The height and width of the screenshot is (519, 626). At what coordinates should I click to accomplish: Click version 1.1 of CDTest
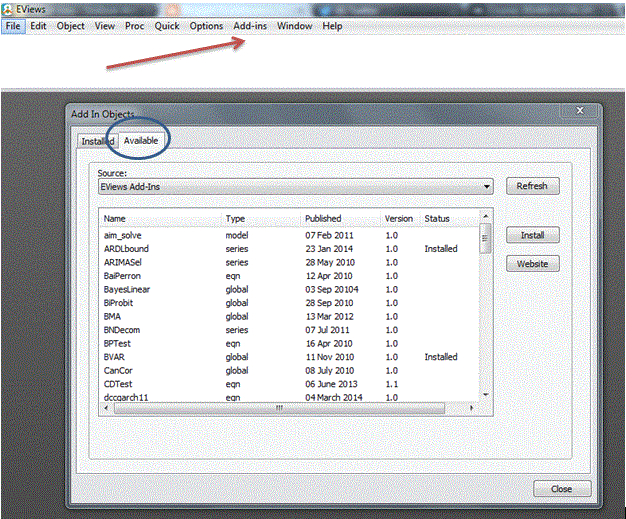click(x=392, y=384)
